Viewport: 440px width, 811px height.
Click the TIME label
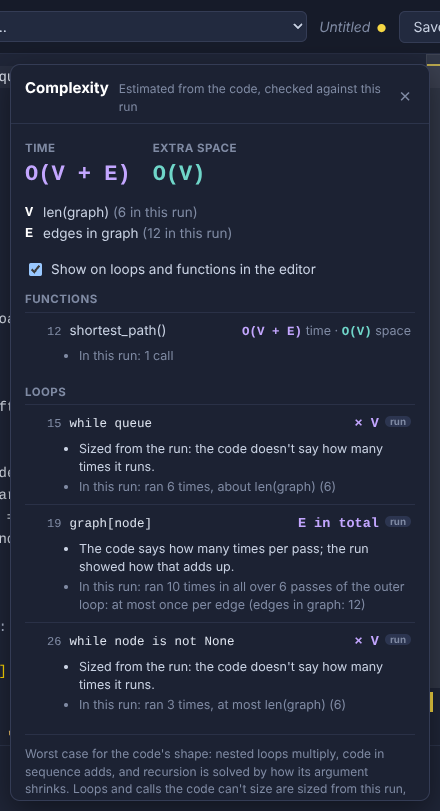(x=40, y=148)
